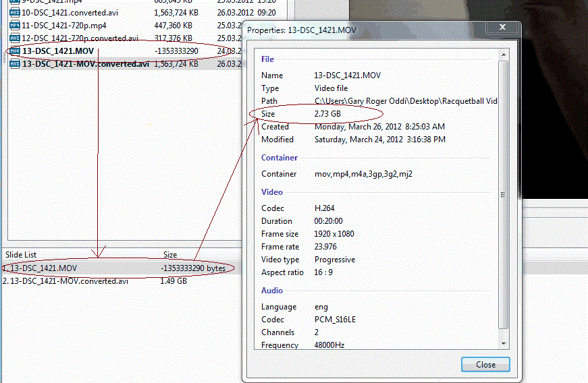Select slide 2. 13-DSC_1421-MOV.converted.avi
Viewport: 588px width, 383px height.
point(65,281)
